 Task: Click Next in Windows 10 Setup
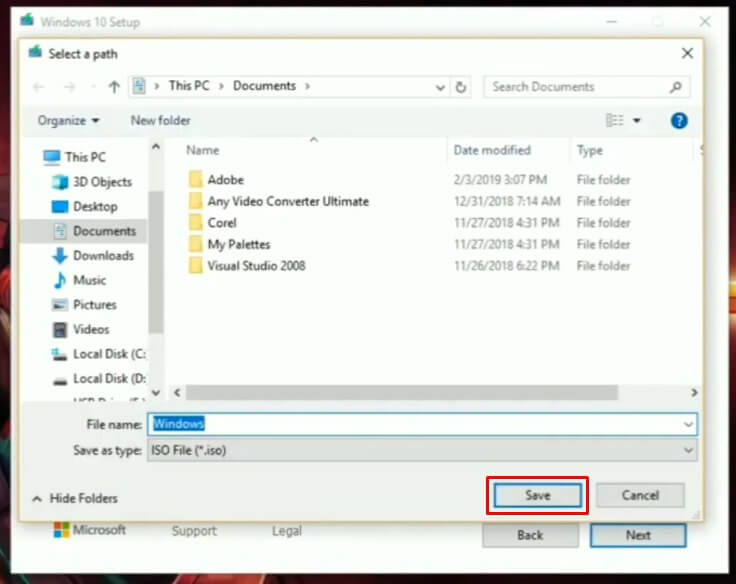click(638, 535)
